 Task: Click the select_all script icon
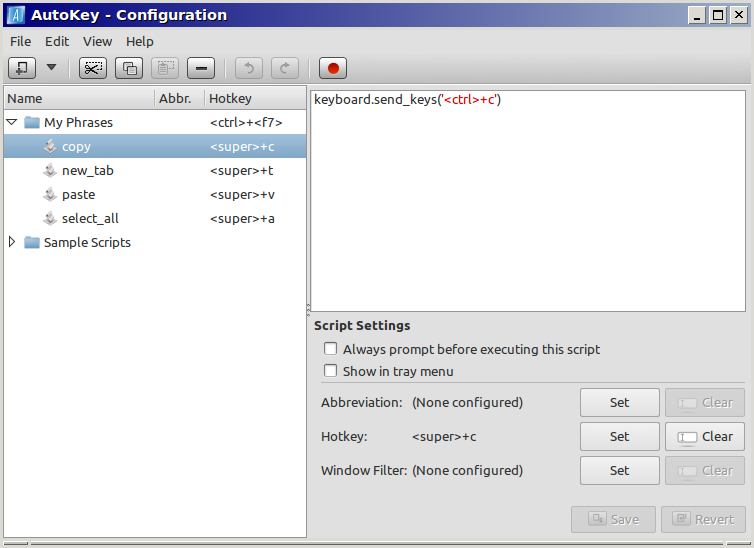pyautogui.click(x=50, y=218)
